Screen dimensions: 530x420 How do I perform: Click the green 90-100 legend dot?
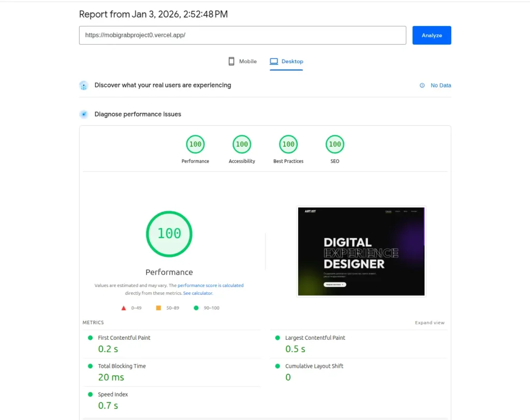[x=196, y=307]
